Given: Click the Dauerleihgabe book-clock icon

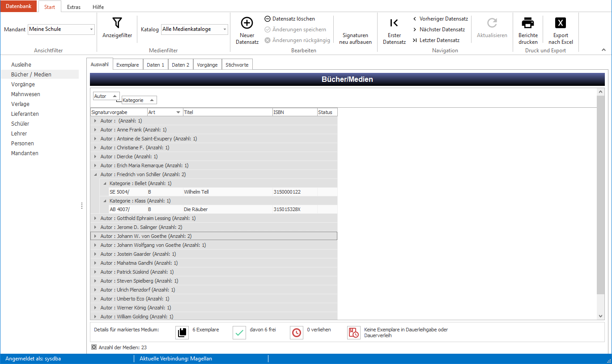Looking at the screenshot, I should pyautogui.click(x=354, y=333).
